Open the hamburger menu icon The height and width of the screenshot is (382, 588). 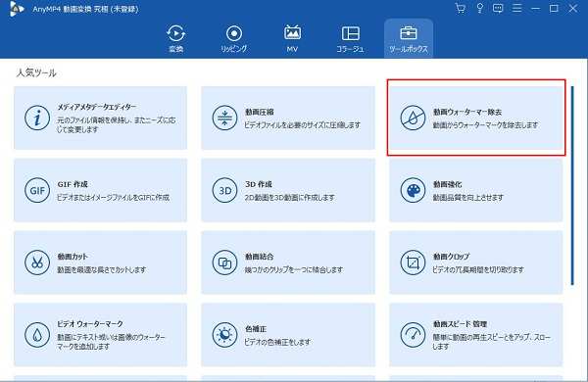click(x=516, y=8)
